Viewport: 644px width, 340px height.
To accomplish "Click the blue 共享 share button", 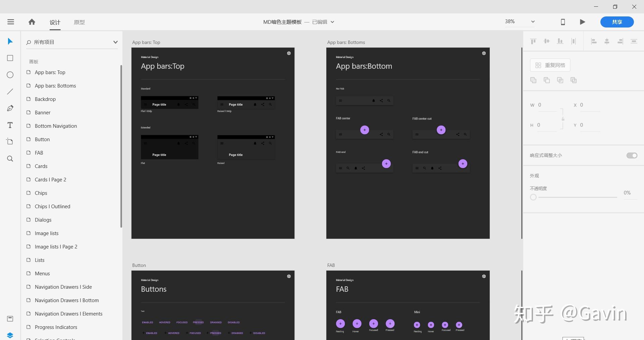I will pos(617,22).
